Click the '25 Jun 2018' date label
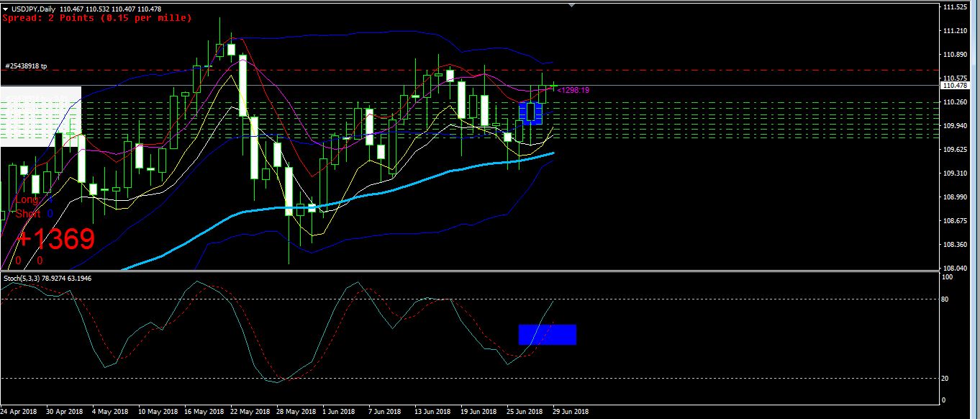 (526, 412)
